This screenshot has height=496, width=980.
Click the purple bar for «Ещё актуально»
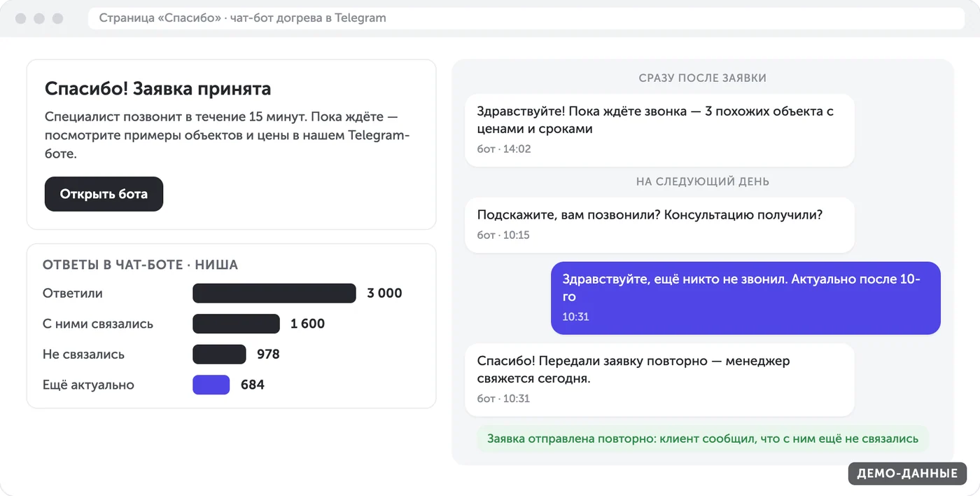(211, 385)
